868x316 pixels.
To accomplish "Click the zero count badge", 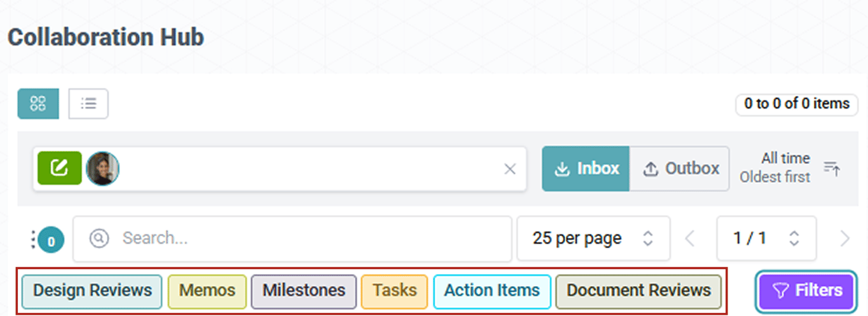I will click(51, 240).
